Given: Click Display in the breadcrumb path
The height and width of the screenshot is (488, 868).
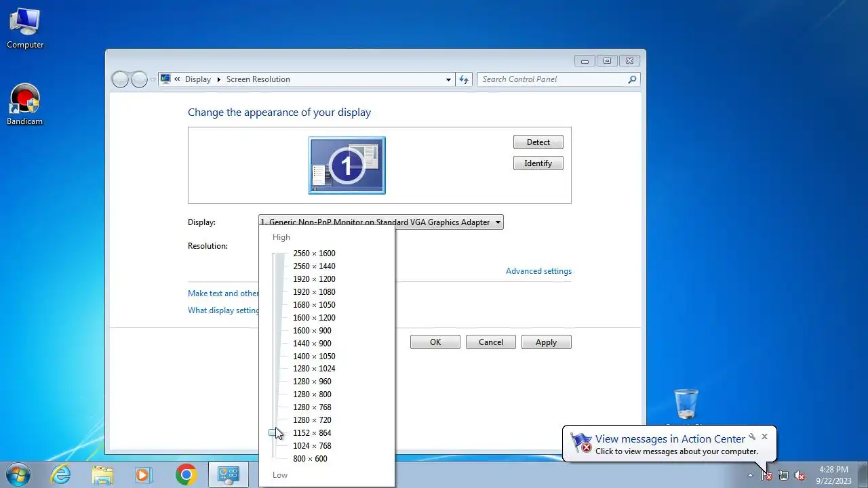Looking at the screenshot, I should (x=198, y=79).
